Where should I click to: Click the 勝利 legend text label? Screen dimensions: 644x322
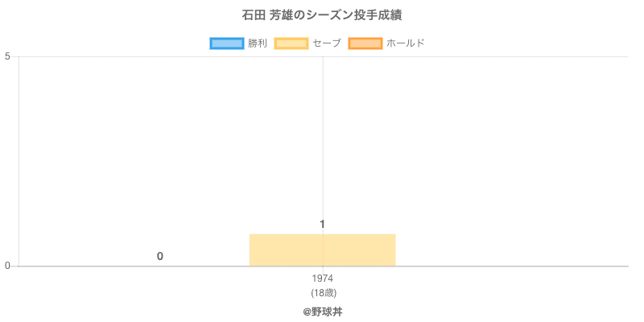tap(258, 43)
